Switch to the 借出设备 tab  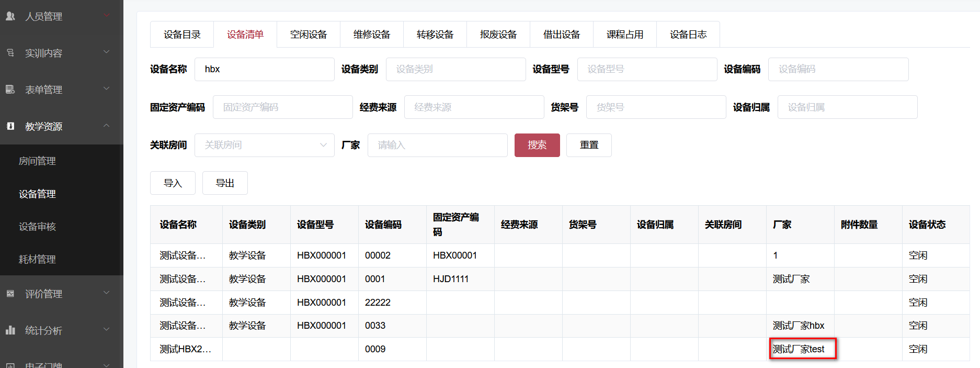coord(562,35)
